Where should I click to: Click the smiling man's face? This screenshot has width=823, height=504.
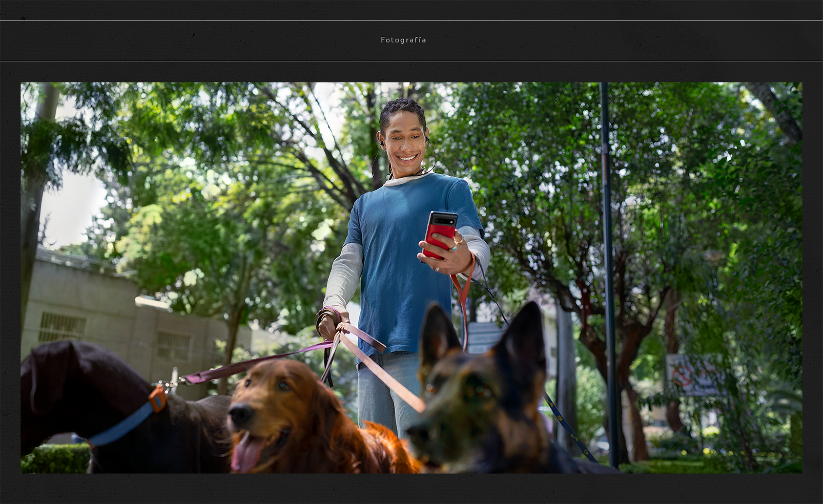(x=405, y=146)
